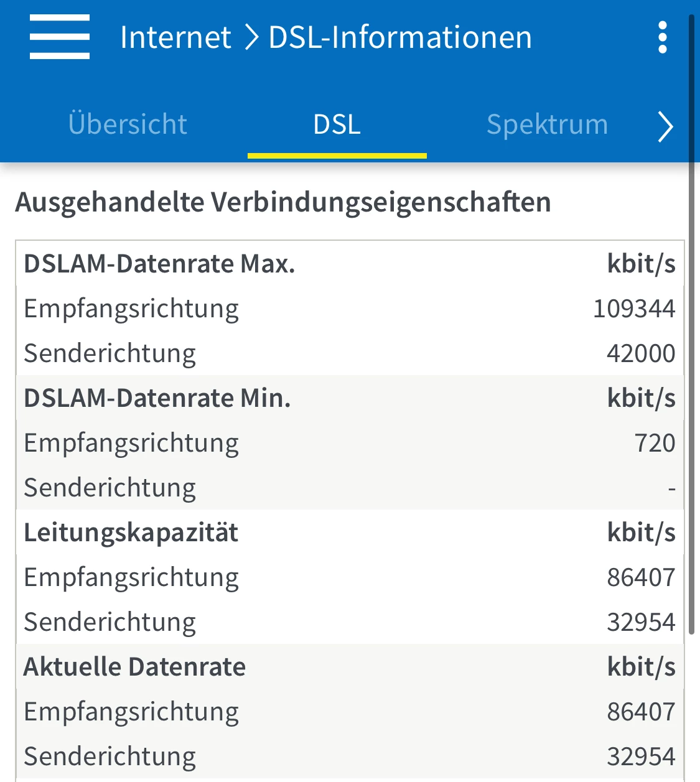This screenshot has height=782, width=700.
Task: Open the Spektrum tab
Action: [x=547, y=124]
